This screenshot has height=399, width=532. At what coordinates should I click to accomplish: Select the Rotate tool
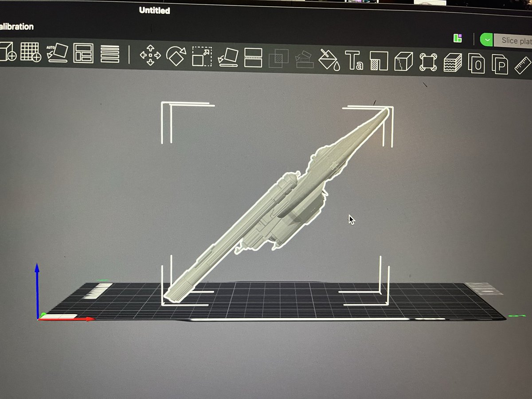click(x=176, y=56)
